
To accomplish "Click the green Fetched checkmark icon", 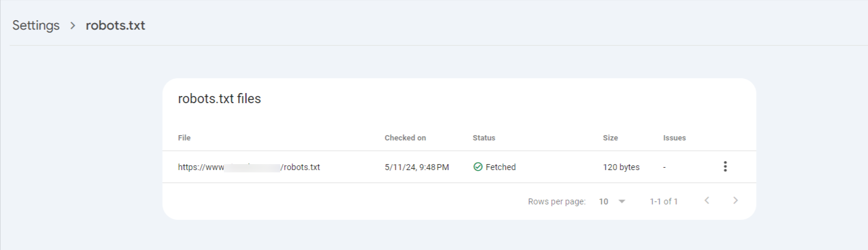I will pyautogui.click(x=478, y=167).
